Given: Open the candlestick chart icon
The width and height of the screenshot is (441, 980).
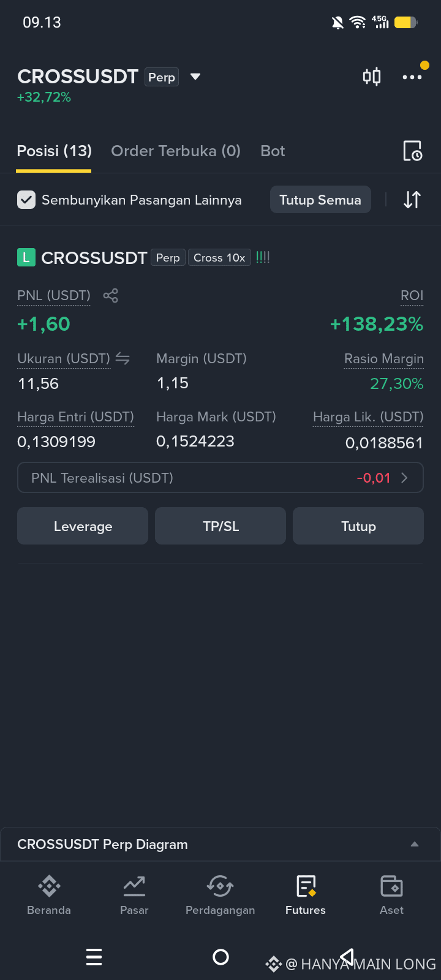Looking at the screenshot, I should click(372, 77).
